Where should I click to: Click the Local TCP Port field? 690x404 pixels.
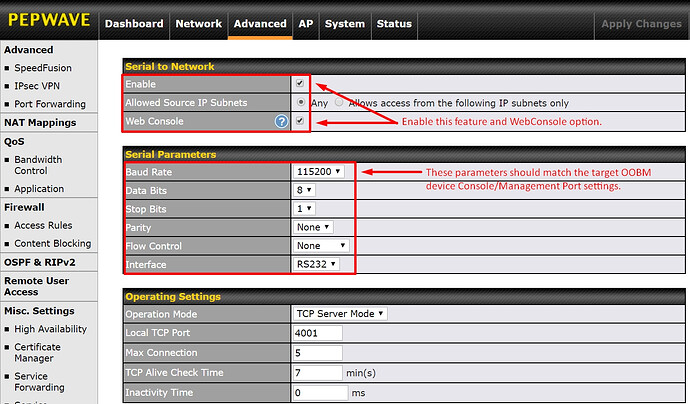tap(318, 333)
